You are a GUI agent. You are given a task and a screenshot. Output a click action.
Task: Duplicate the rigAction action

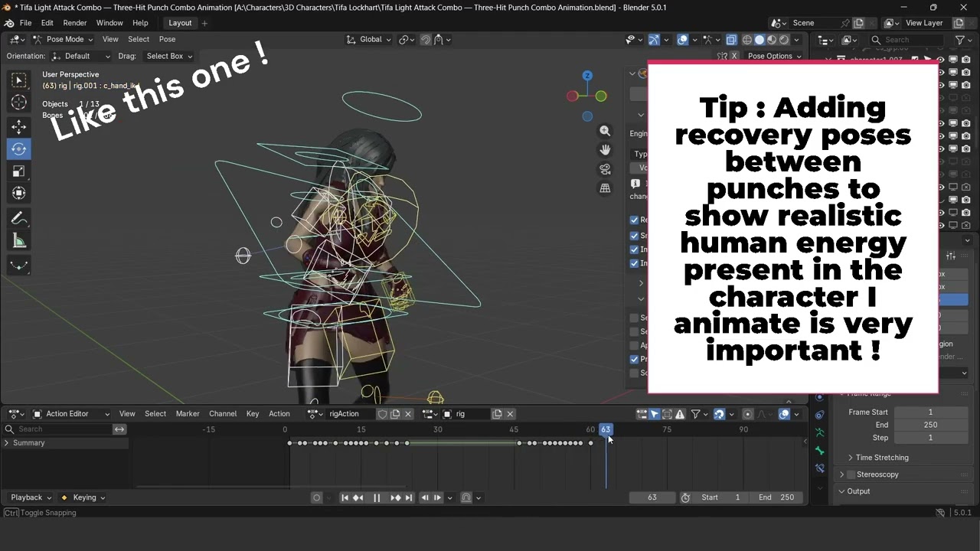pos(395,414)
